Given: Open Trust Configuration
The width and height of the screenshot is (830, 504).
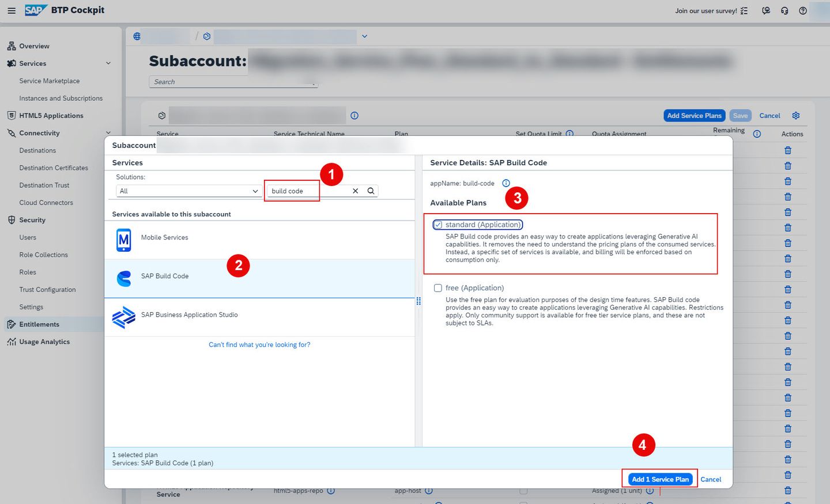Looking at the screenshot, I should (x=47, y=290).
